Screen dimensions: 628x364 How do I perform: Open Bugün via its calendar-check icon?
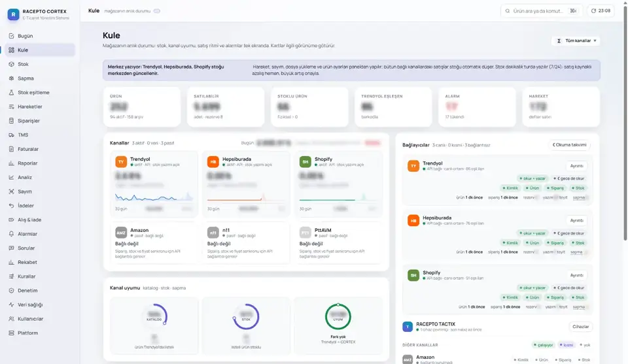(x=11, y=36)
